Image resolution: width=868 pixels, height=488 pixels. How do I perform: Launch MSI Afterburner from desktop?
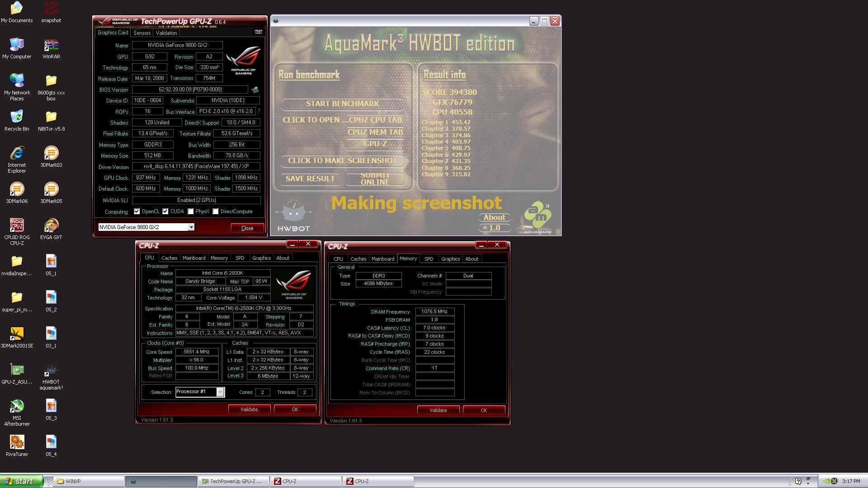click(x=17, y=413)
